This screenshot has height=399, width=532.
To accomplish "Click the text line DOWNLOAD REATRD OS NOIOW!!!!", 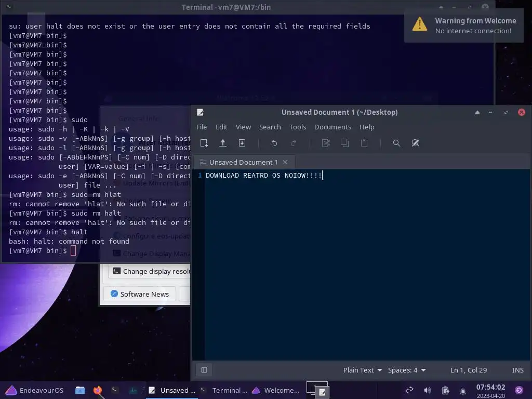I will (x=263, y=176).
